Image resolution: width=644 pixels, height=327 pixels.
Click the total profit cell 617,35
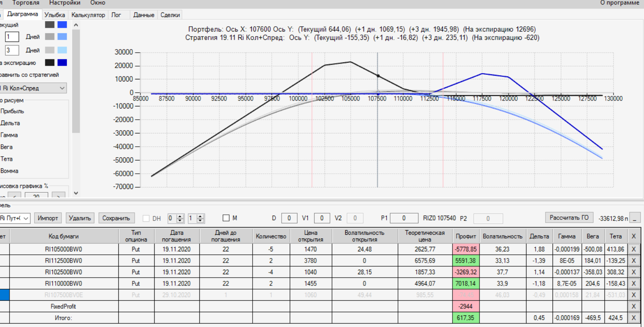point(466,318)
